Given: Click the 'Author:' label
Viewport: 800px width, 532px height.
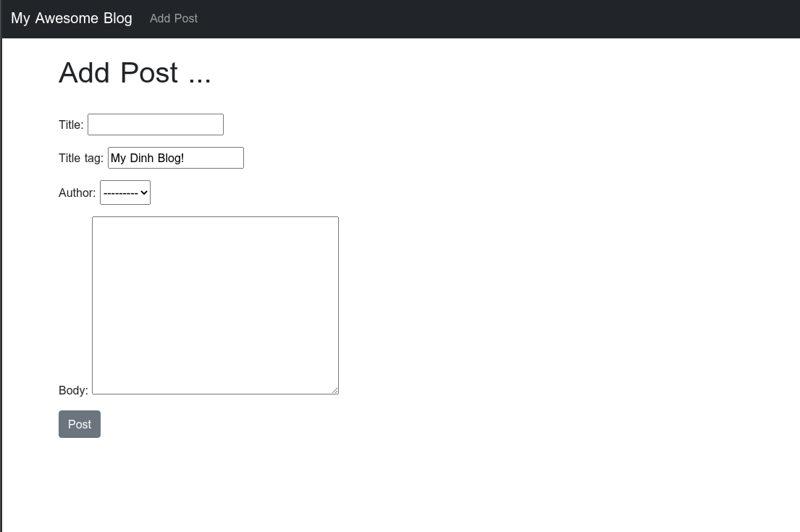Looking at the screenshot, I should click(x=77, y=193).
